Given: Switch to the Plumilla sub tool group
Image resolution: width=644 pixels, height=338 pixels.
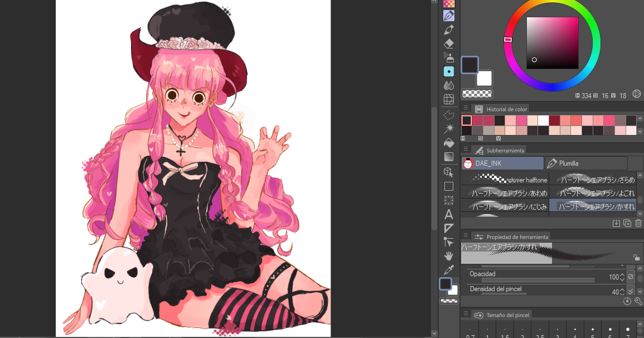Looking at the screenshot, I should pyautogui.click(x=585, y=163).
